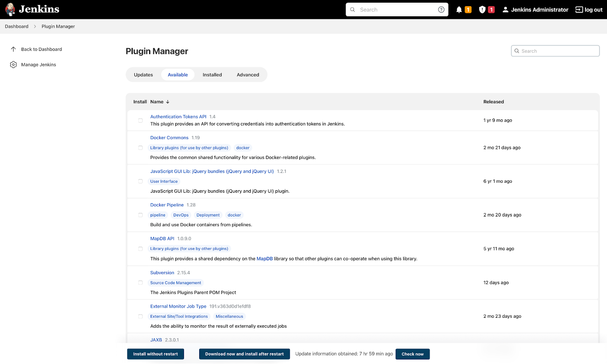Click docker tag under Docker Pipeline

(x=234, y=215)
